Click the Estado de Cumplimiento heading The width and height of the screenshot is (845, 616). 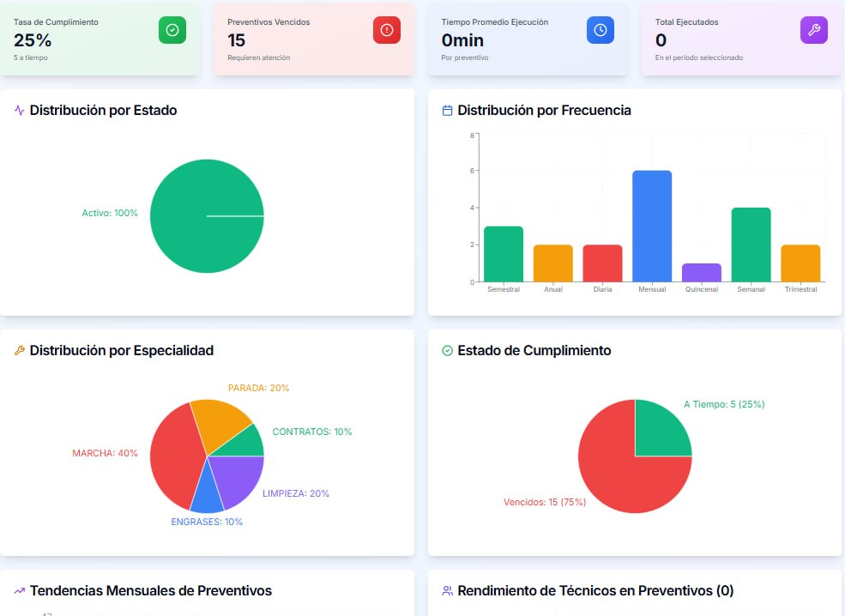coord(534,351)
